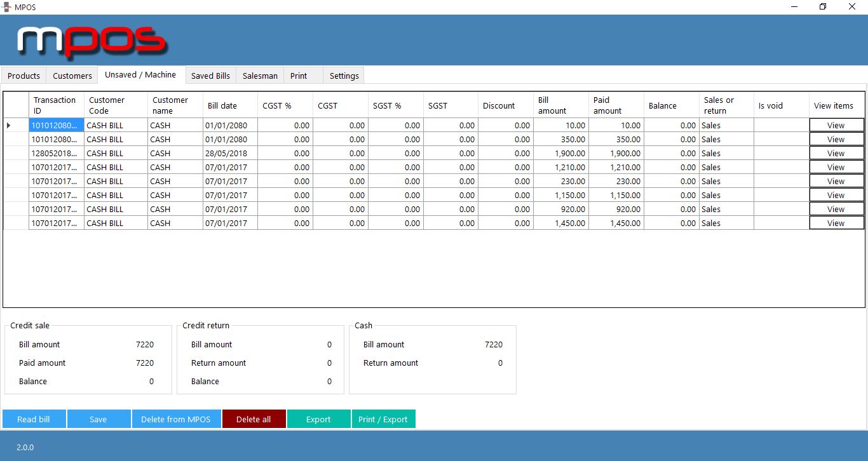Open the Saved Bills tab
This screenshot has width=868, height=461.
coord(210,76)
